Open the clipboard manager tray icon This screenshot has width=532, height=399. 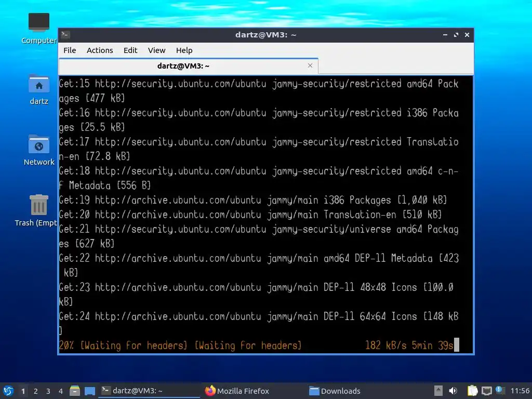click(472, 391)
